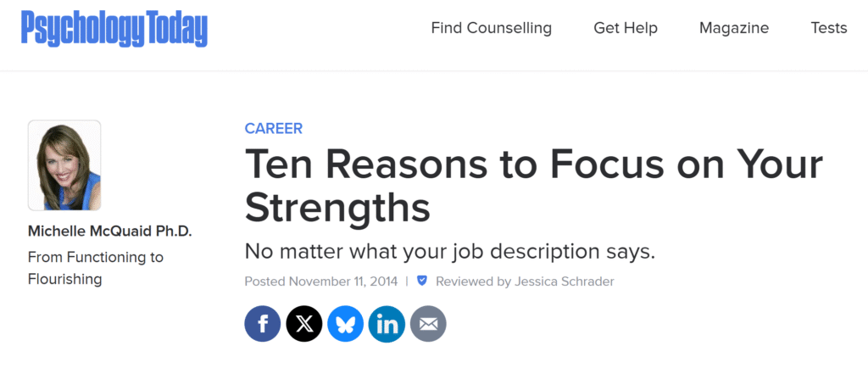Screen dimensions: 868x368
Task: Click the article subtitle about job description
Action: 450,252
